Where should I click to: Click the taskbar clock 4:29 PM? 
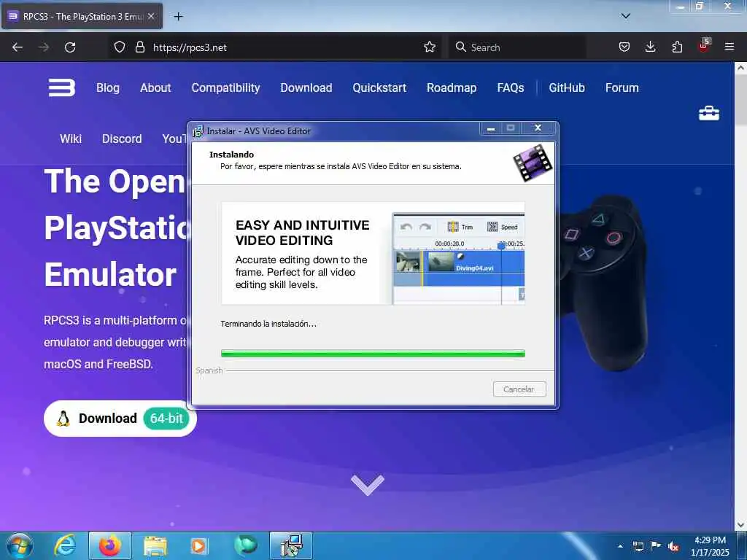click(711, 546)
